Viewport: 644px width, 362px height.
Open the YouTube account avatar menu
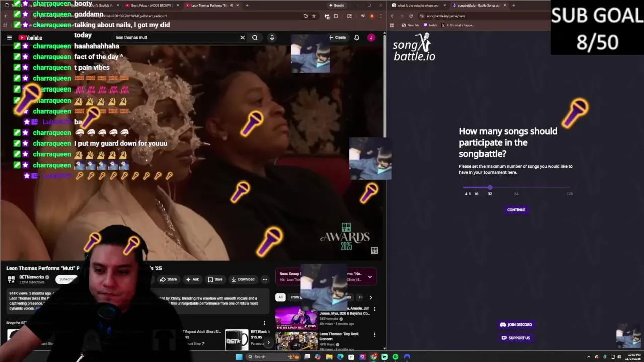click(x=371, y=37)
